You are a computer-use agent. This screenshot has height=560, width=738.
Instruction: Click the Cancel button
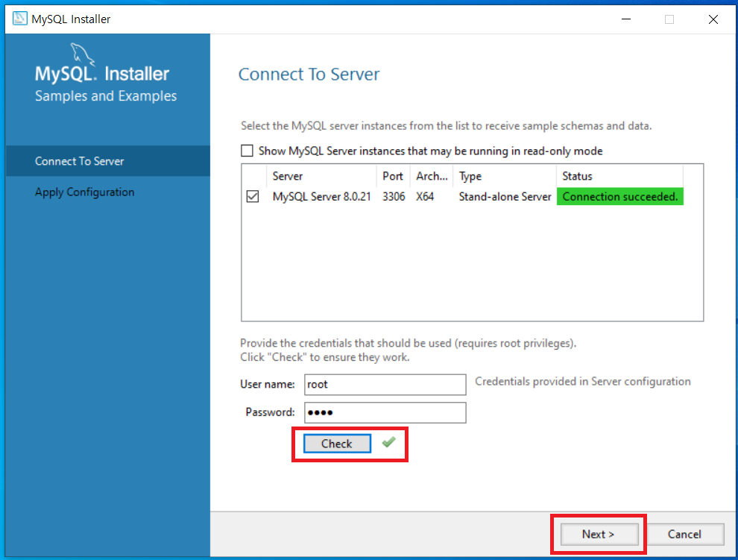685,534
